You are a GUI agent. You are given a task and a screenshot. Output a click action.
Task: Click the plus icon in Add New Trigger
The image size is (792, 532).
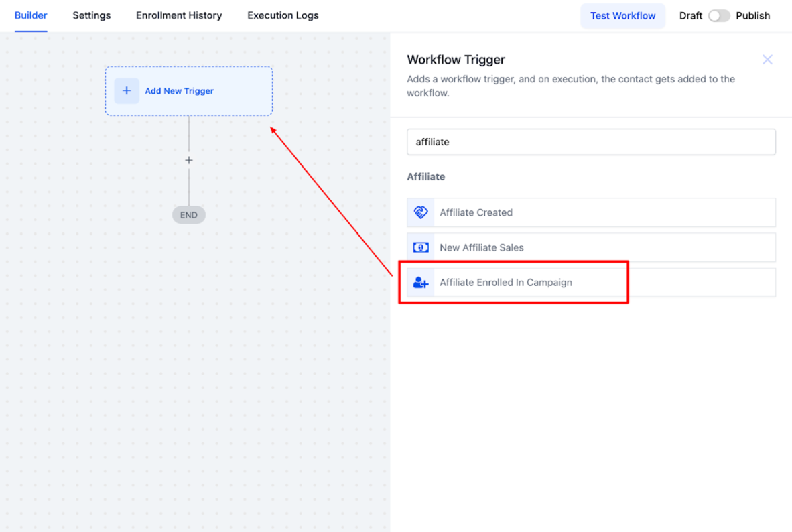tap(127, 91)
